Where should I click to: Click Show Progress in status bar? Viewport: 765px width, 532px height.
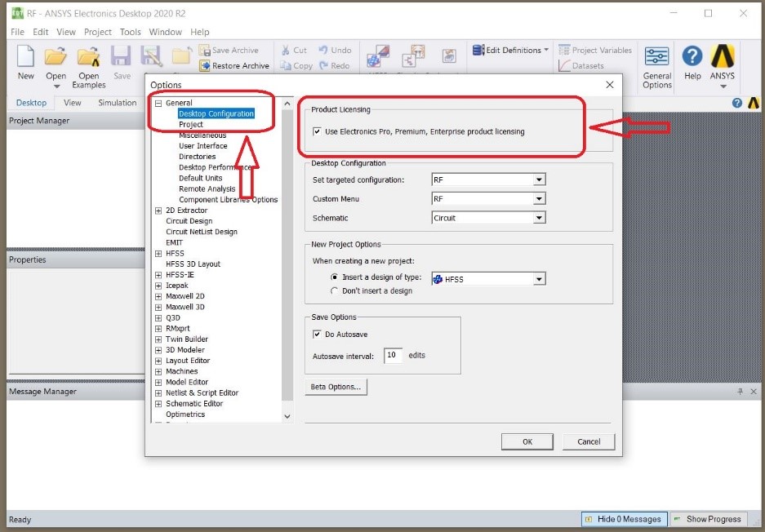coord(709,519)
